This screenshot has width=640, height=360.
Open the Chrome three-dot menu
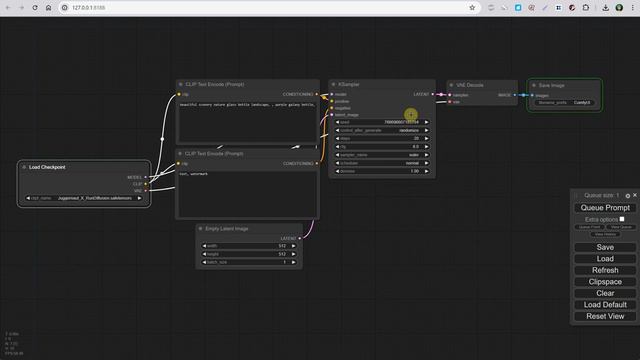(632, 8)
